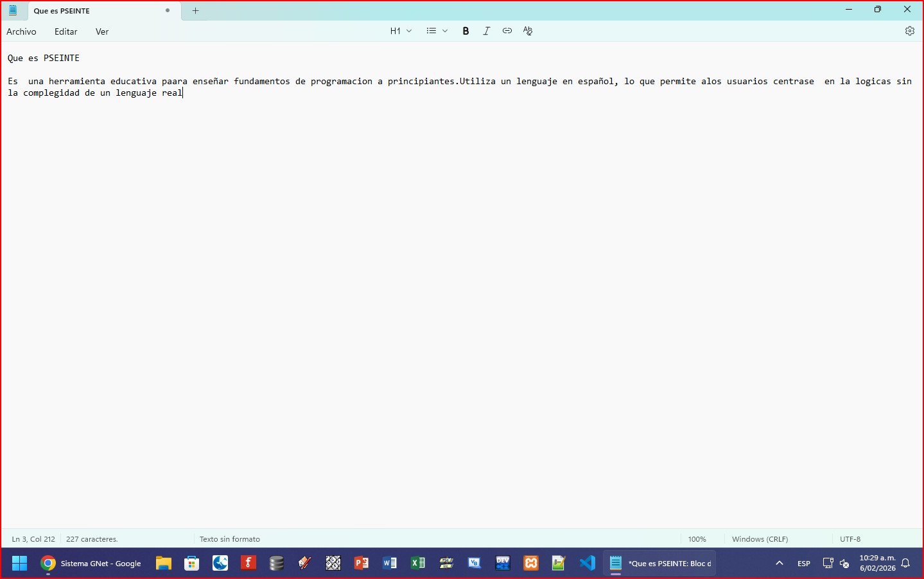
Task: Add a new tab with plus button
Action: [x=196, y=11]
